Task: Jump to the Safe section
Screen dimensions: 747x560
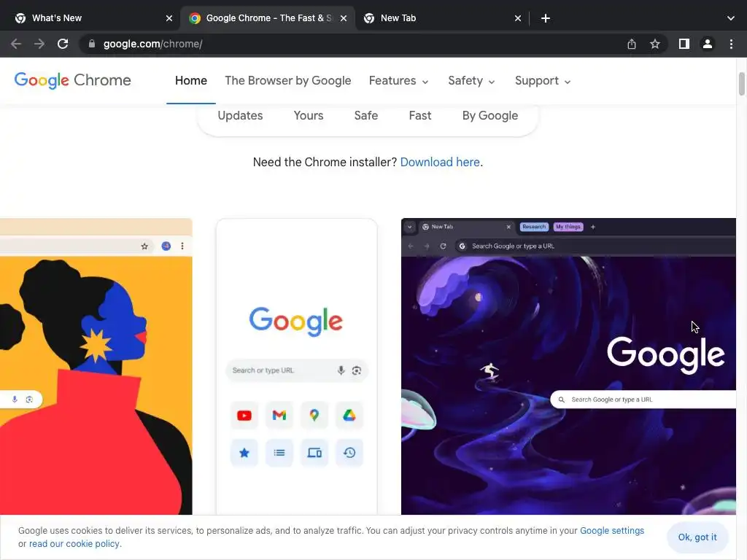Action: pyautogui.click(x=366, y=116)
